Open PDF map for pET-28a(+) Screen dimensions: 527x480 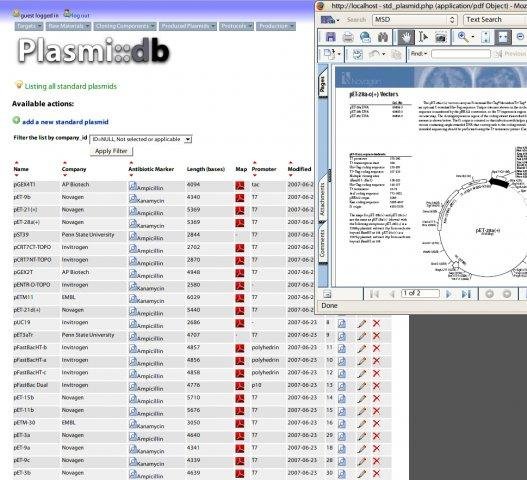tap(240, 223)
